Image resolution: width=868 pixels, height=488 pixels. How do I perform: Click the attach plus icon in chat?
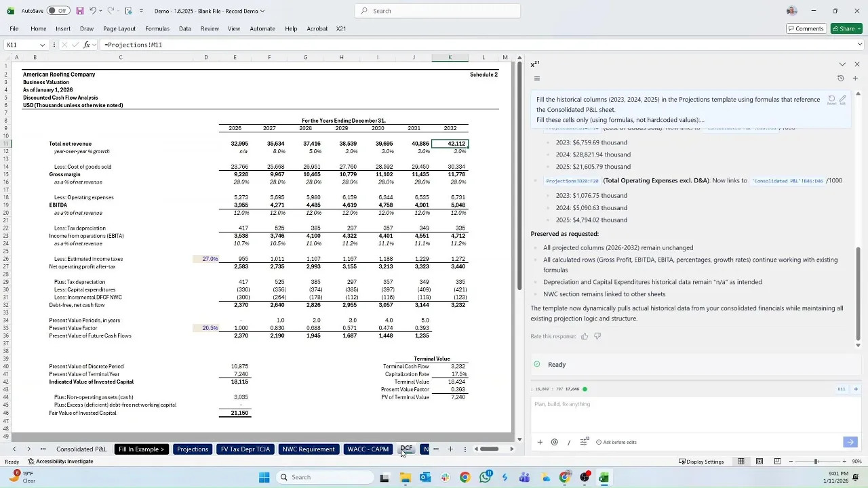(540, 442)
